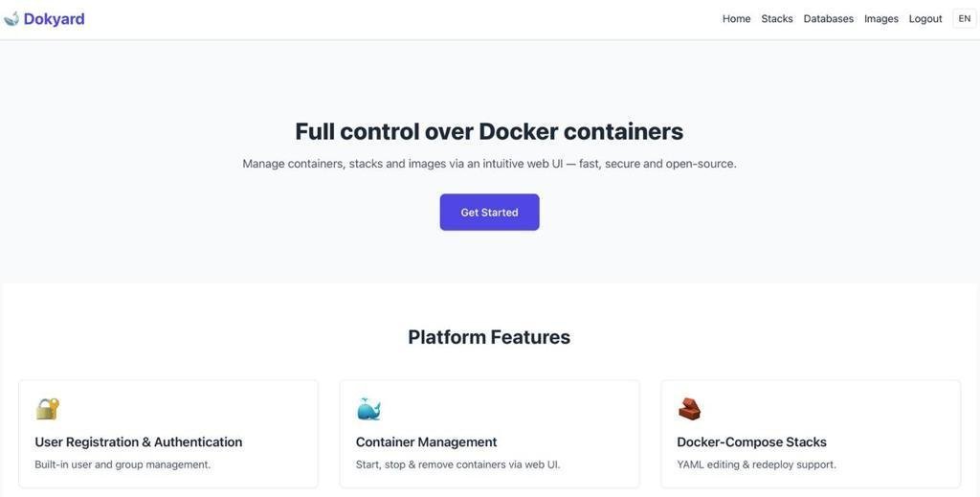Open the Stacks nav item
This screenshot has height=497, width=980.
pos(777,19)
